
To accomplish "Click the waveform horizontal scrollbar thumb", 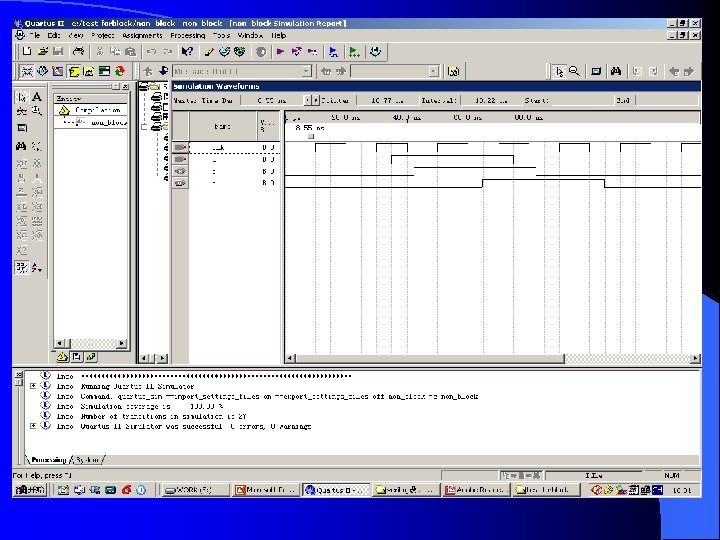I will (430, 358).
